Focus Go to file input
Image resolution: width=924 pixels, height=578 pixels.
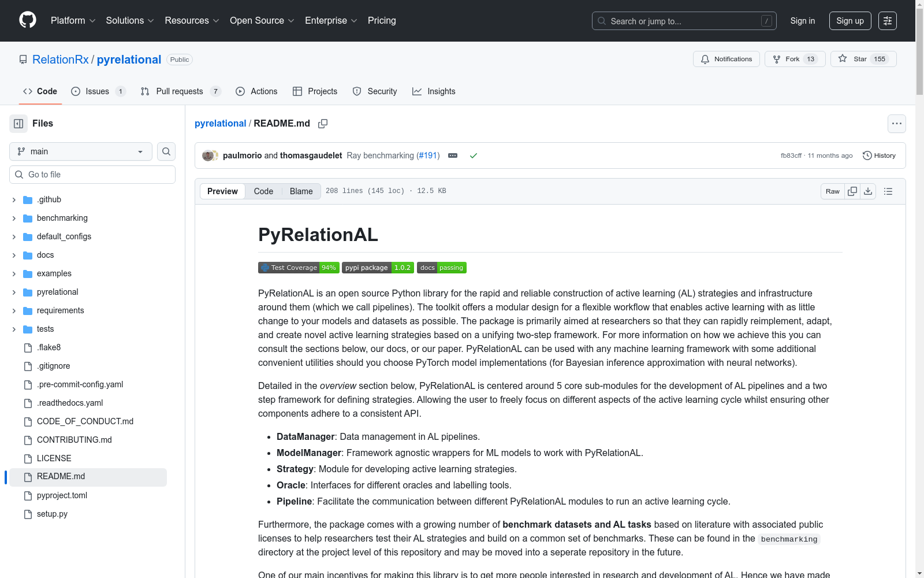point(92,175)
